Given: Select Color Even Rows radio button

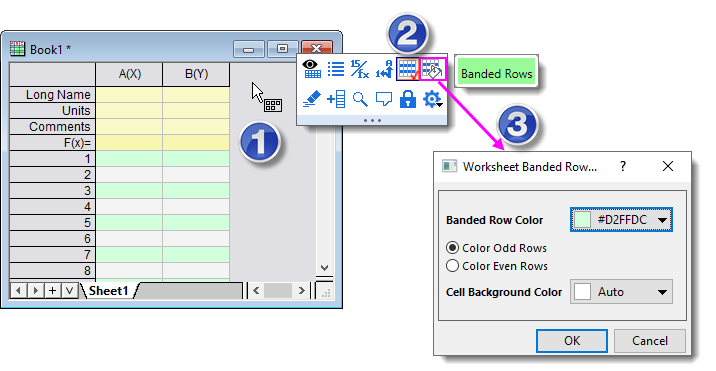Looking at the screenshot, I should (452, 265).
